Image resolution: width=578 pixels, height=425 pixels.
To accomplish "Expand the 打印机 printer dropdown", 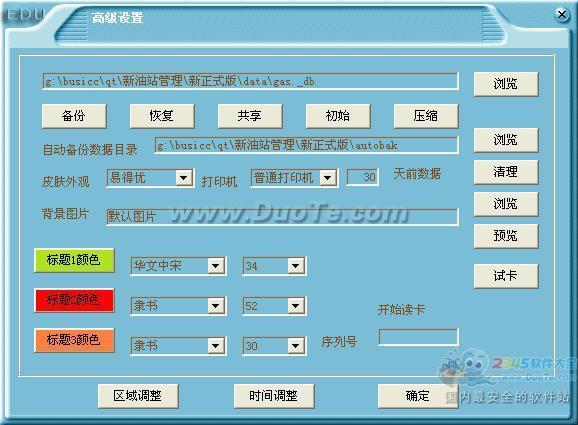I will pos(327,178).
